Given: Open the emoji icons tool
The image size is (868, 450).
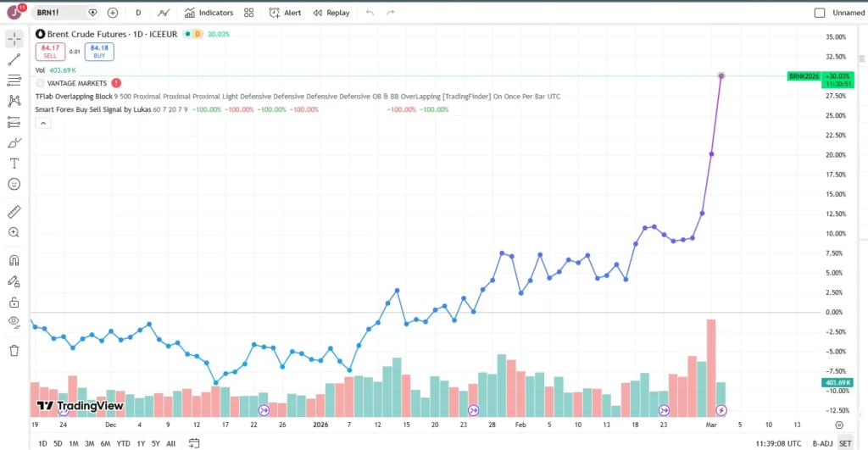Looking at the screenshot, I should 14,184.
